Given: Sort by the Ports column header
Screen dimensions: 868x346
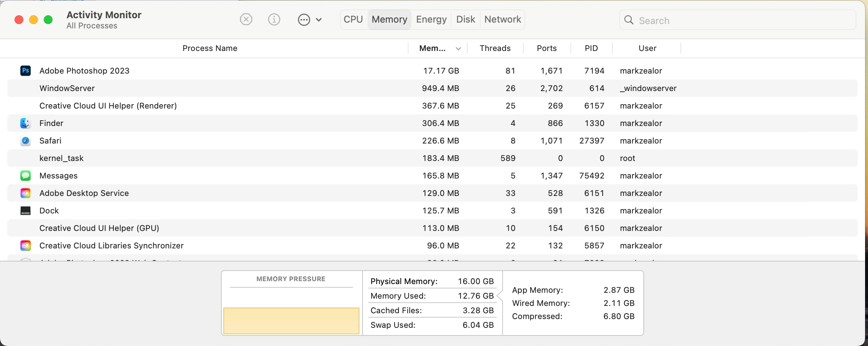Looking at the screenshot, I should tap(547, 48).
